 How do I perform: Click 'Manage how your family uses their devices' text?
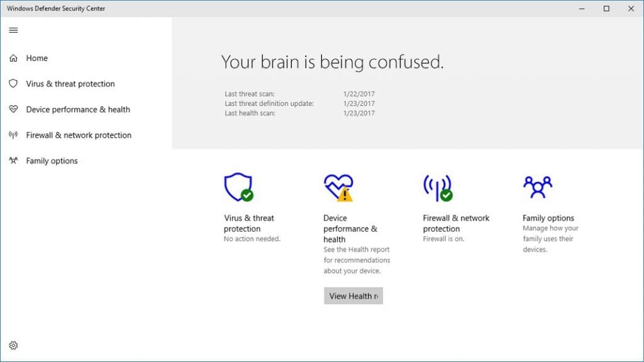coord(550,239)
